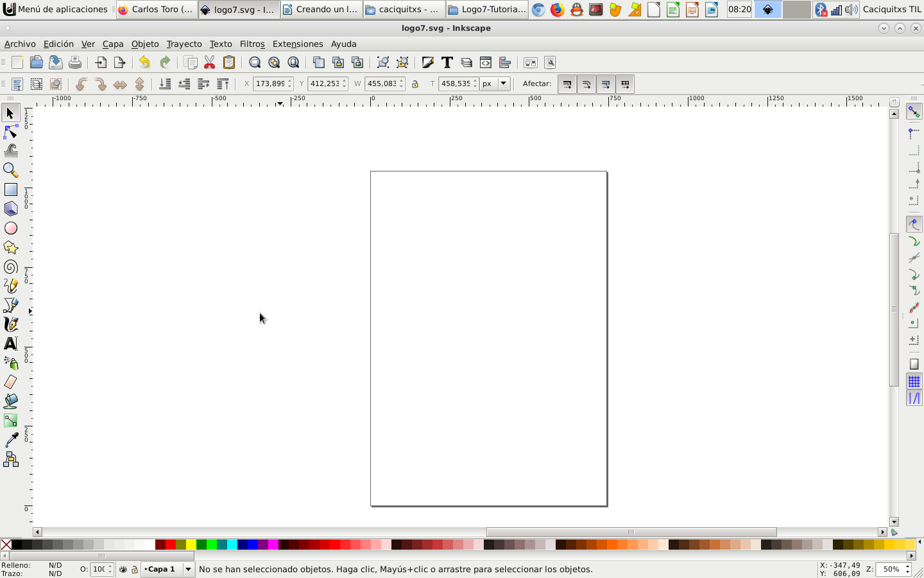Select the Ellipse circle tool
924x578 pixels.
[10, 228]
